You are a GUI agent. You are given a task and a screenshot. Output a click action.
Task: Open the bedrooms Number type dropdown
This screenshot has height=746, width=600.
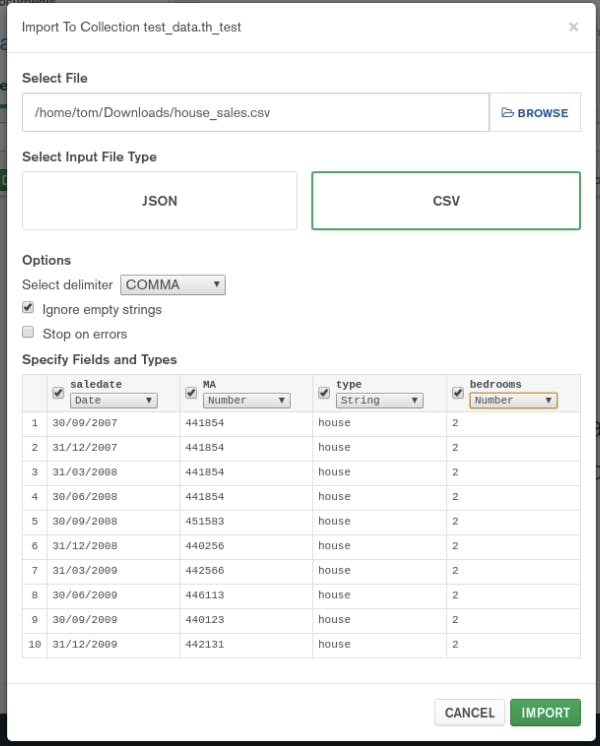tap(513, 400)
